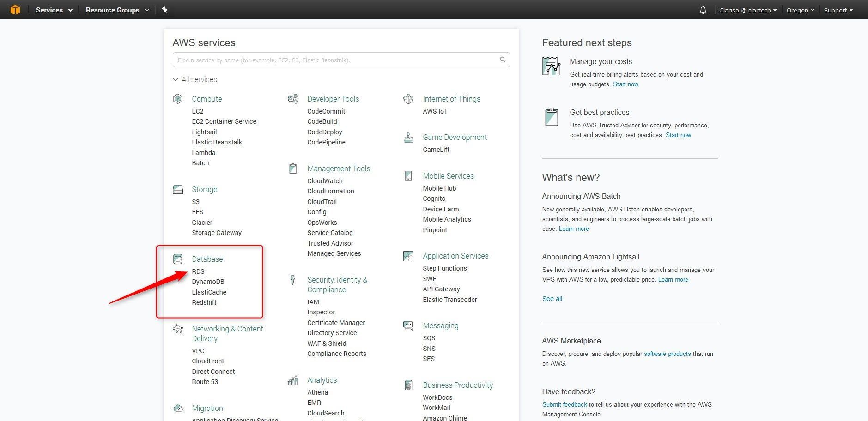The width and height of the screenshot is (868, 421).
Task: Open the Route 53 service
Action: [205, 382]
